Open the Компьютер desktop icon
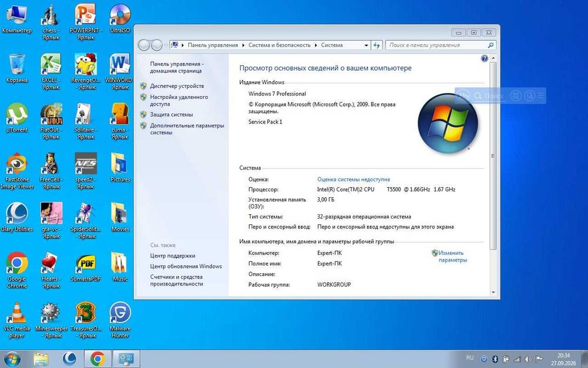 click(x=16, y=15)
